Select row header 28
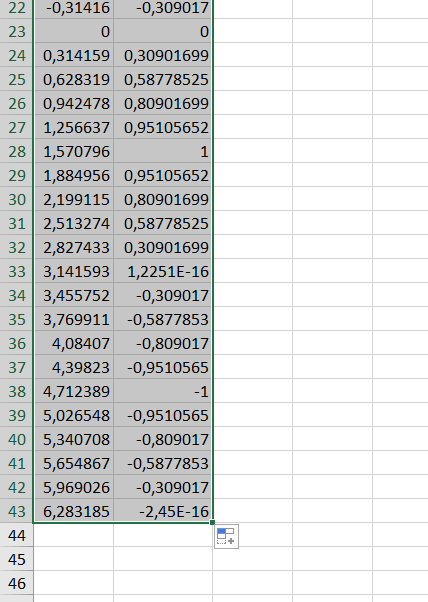 coord(17,151)
